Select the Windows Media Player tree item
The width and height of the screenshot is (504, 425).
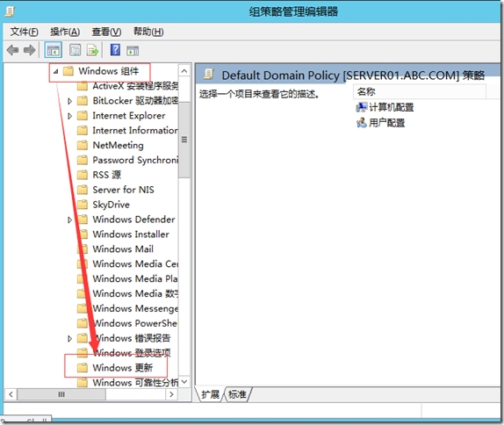click(135, 278)
